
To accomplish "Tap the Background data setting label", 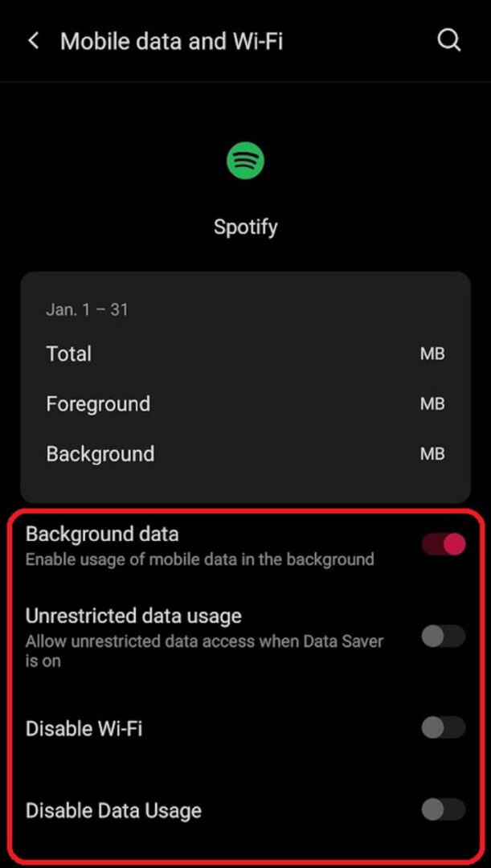I will point(102,534).
